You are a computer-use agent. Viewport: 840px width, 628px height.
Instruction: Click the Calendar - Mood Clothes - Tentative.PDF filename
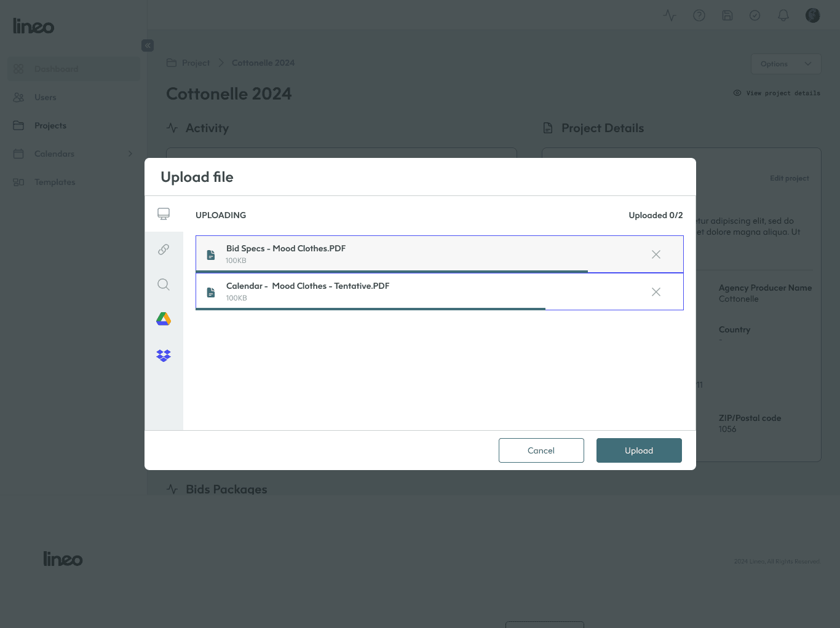point(307,286)
